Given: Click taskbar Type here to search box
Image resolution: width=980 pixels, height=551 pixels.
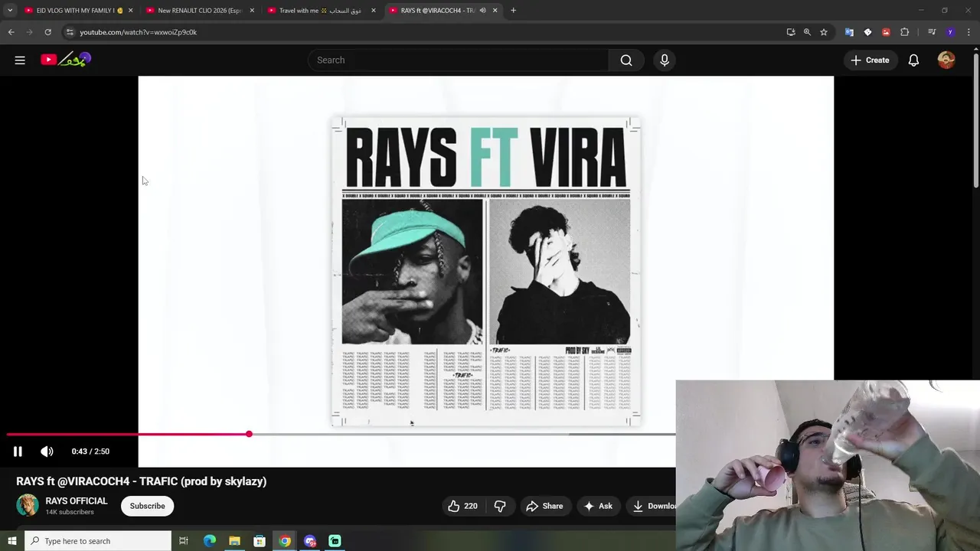Looking at the screenshot, I should [98, 541].
